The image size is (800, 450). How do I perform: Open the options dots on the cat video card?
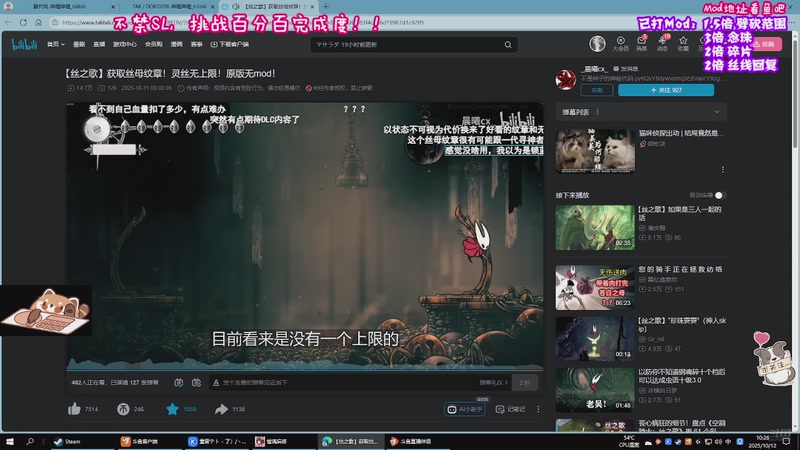click(722, 169)
